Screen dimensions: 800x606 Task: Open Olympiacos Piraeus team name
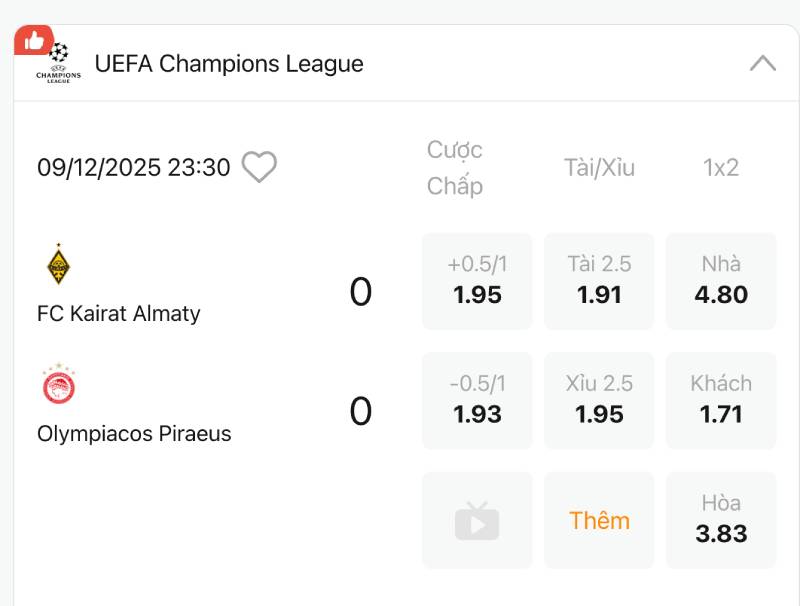[134, 434]
